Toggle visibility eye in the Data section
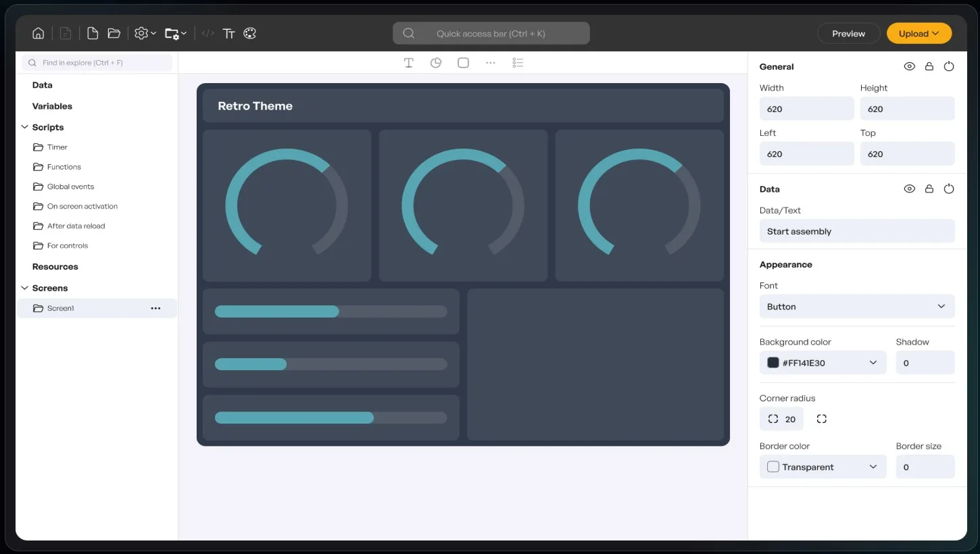Image resolution: width=980 pixels, height=554 pixels. tap(910, 188)
